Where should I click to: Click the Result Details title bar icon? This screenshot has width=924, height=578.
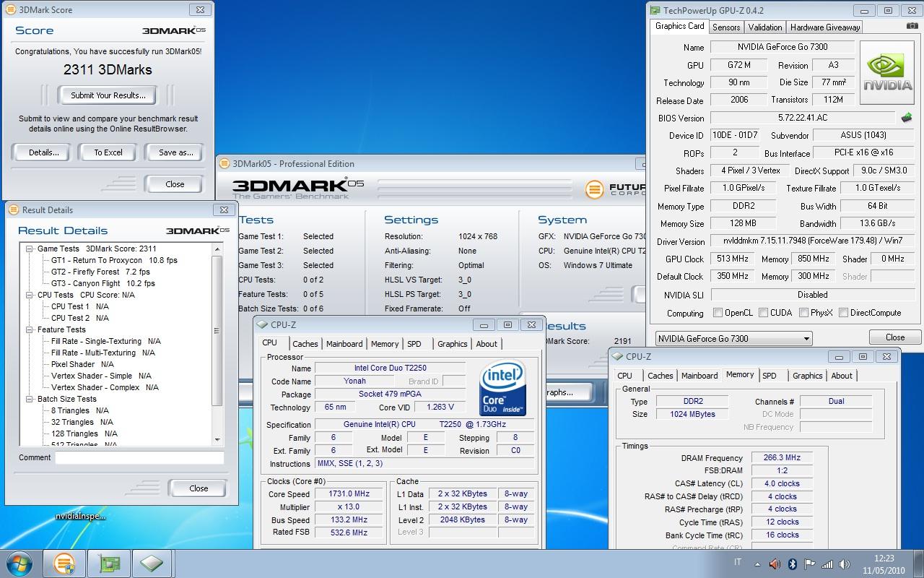14,210
